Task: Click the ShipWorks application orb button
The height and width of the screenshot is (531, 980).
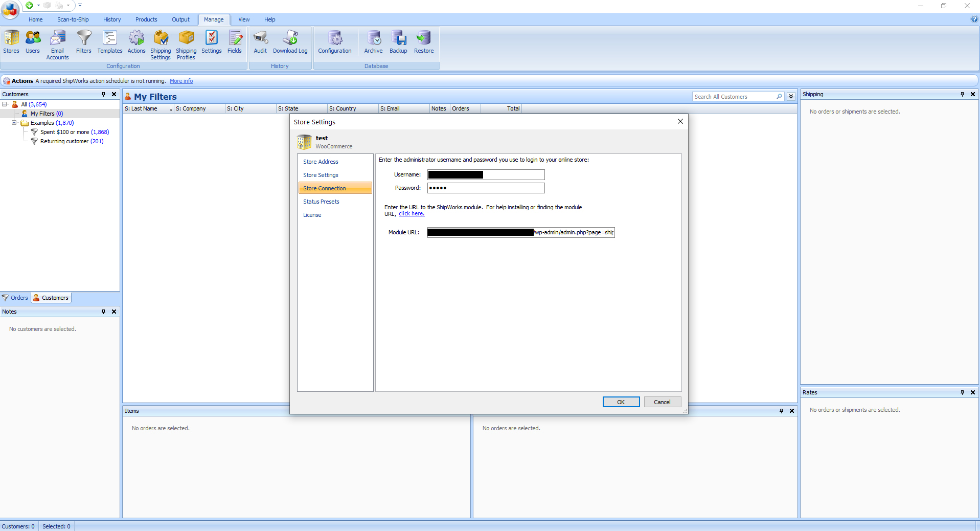Action: click(10, 9)
